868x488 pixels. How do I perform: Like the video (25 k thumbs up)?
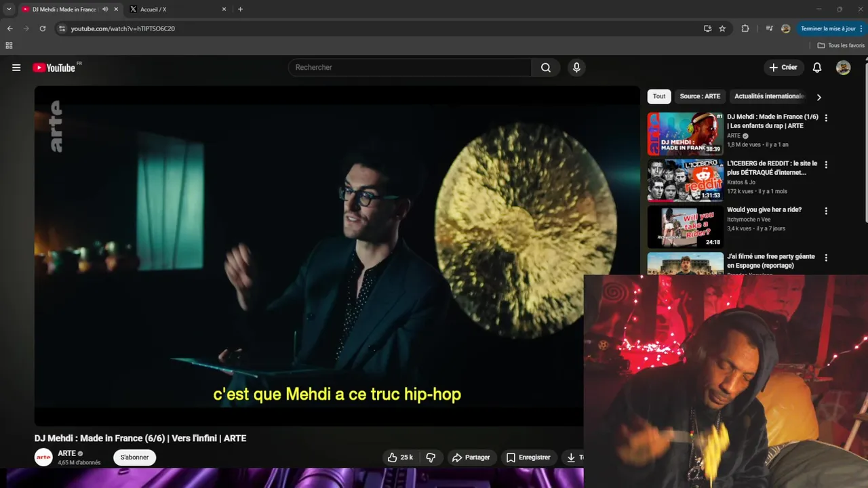point(399,457)
